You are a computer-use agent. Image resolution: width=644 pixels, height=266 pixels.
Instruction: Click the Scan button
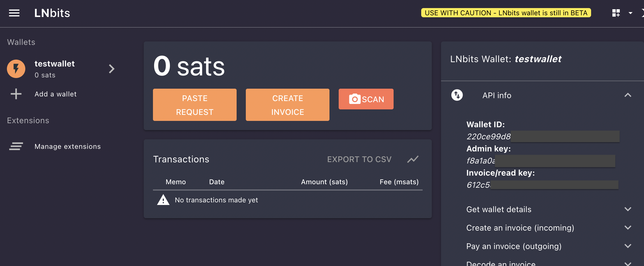(x=366, y=99)
